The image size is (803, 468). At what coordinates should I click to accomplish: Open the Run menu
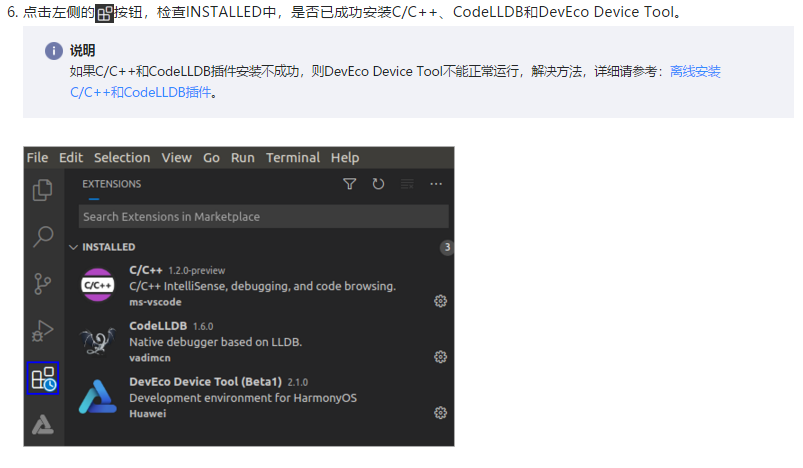[x=243, y=158]
